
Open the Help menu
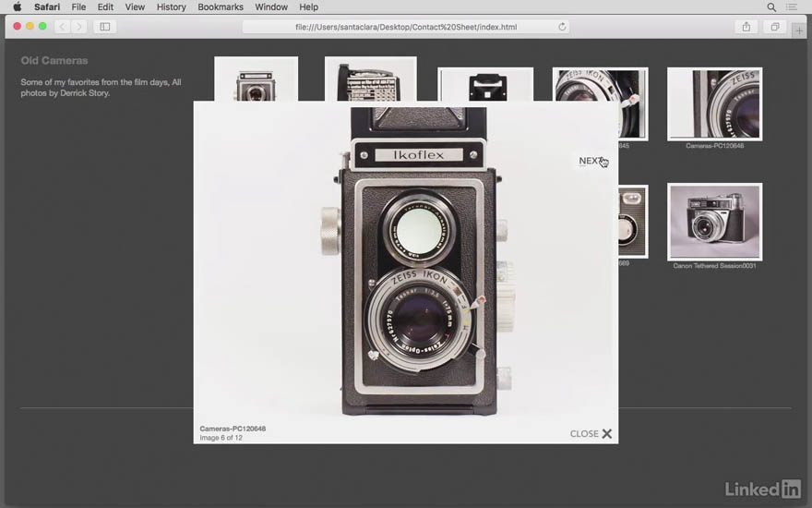tap(308, 6)
